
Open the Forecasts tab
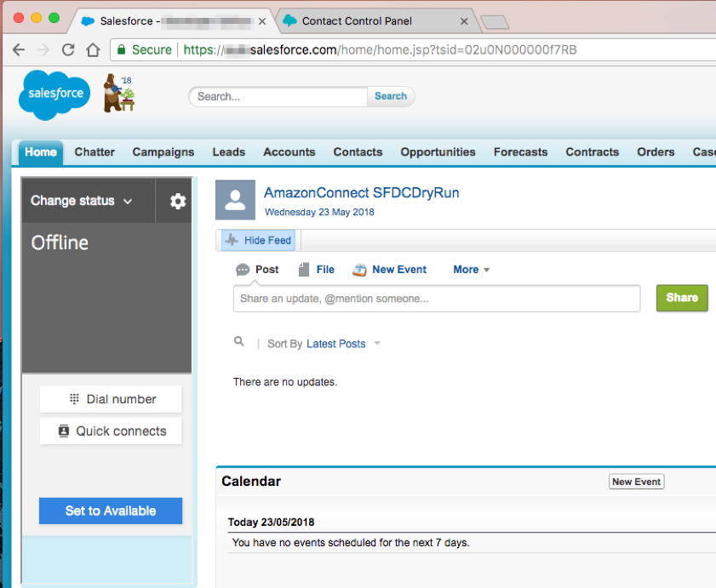coord(520,152)
